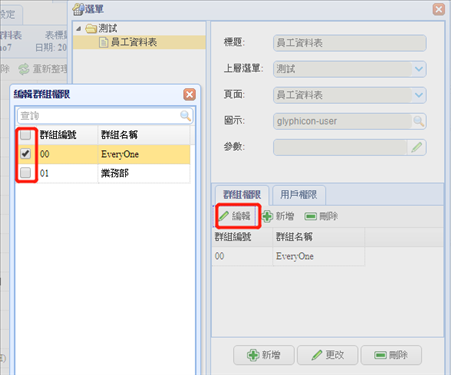Click the bottom 新增 button
Viewport: 451px width, 375px height.
[x=264, y=355]
